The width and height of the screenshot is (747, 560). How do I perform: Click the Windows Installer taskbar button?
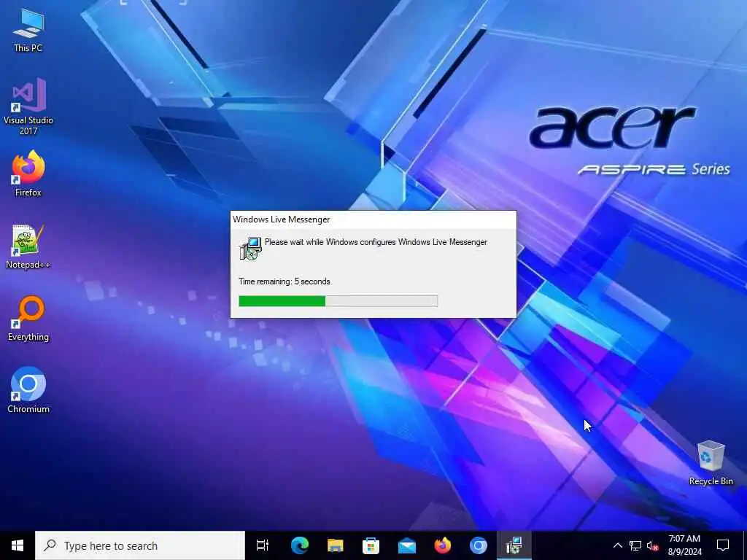click(514, 545)
